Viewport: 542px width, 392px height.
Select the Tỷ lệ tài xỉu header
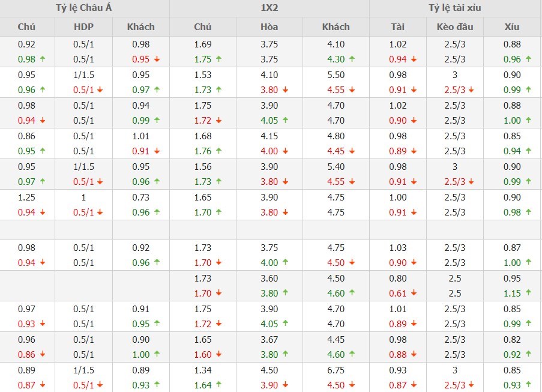click(455, 8)
